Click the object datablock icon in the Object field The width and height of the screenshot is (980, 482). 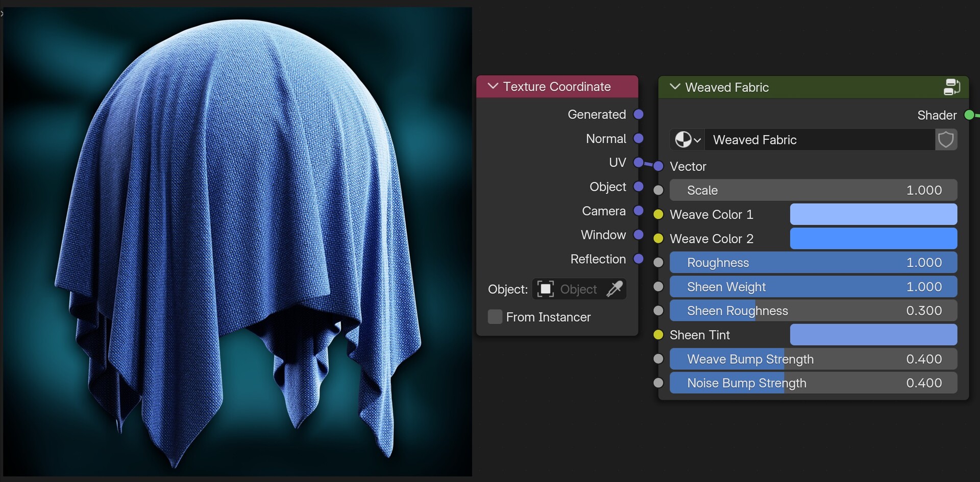[545, 289]
